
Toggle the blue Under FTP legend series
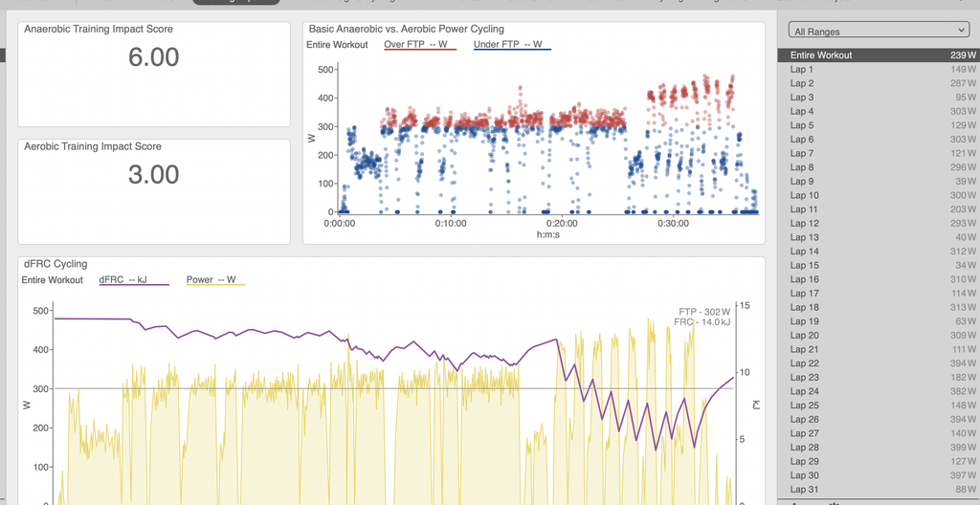tap(513, 45)
